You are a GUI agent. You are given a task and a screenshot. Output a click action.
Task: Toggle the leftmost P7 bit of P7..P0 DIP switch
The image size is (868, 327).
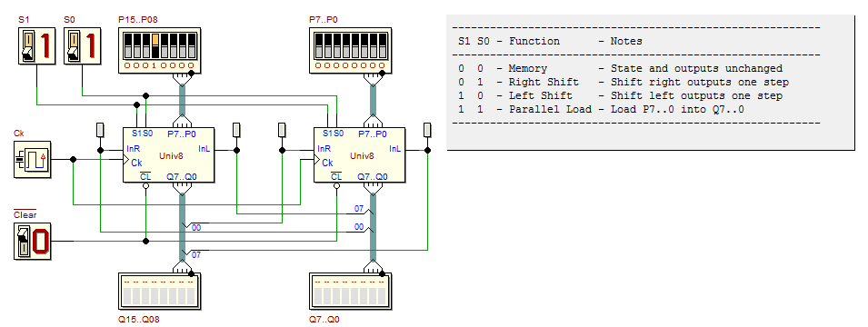click(x=318, y=46)
